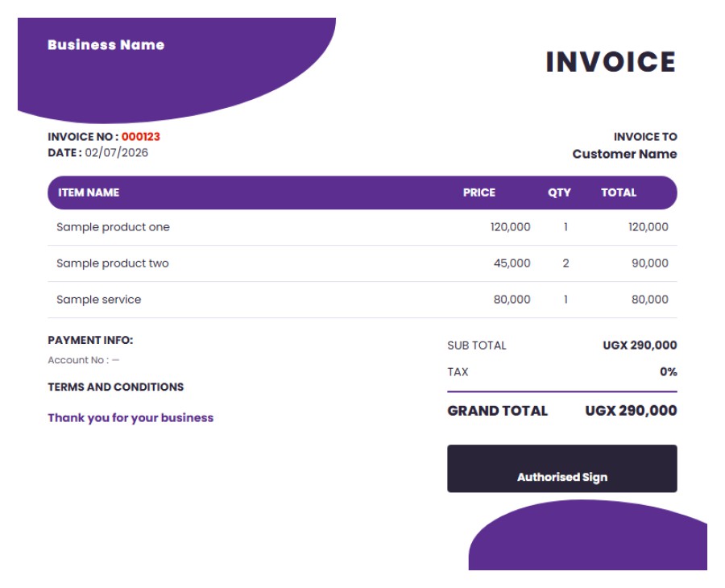Click the INVOICE TO label

point(645,137)
